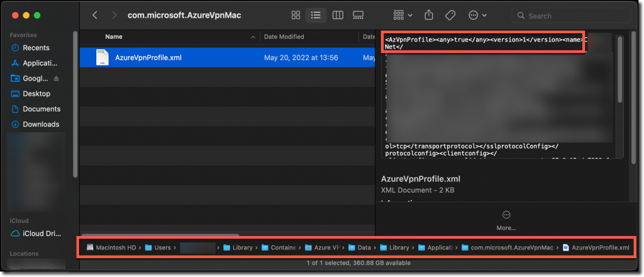Click the sidebar vertical scrollbar

click(x=75, y=105)
